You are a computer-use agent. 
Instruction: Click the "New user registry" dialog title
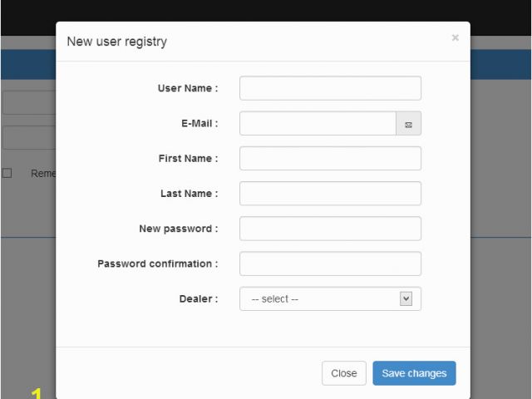116,42
